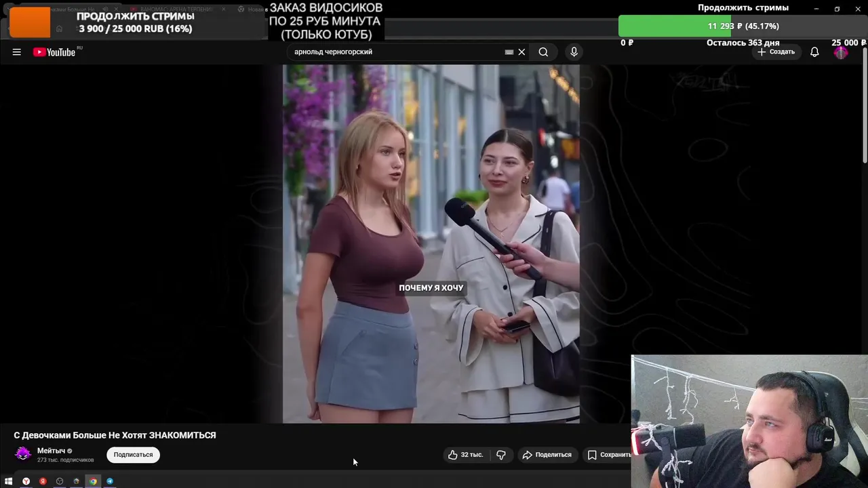868x488 pixels.
Task: Open the Мейтыч channel name link
Action: (x=51, y=451)
